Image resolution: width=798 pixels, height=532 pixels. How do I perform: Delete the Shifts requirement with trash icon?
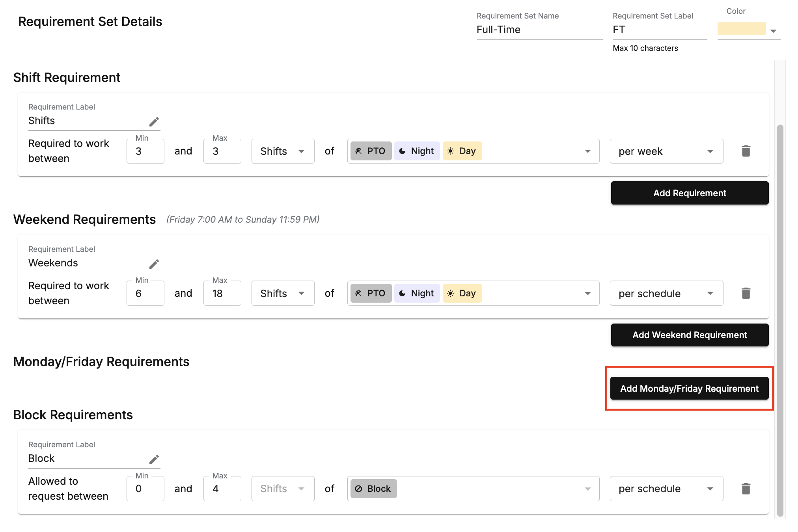click(x=746, y=151)
